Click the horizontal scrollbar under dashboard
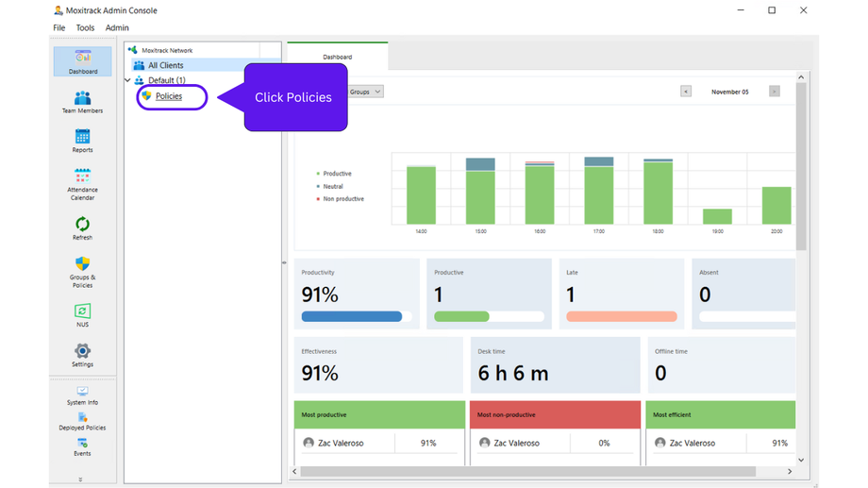 point(528,471)
